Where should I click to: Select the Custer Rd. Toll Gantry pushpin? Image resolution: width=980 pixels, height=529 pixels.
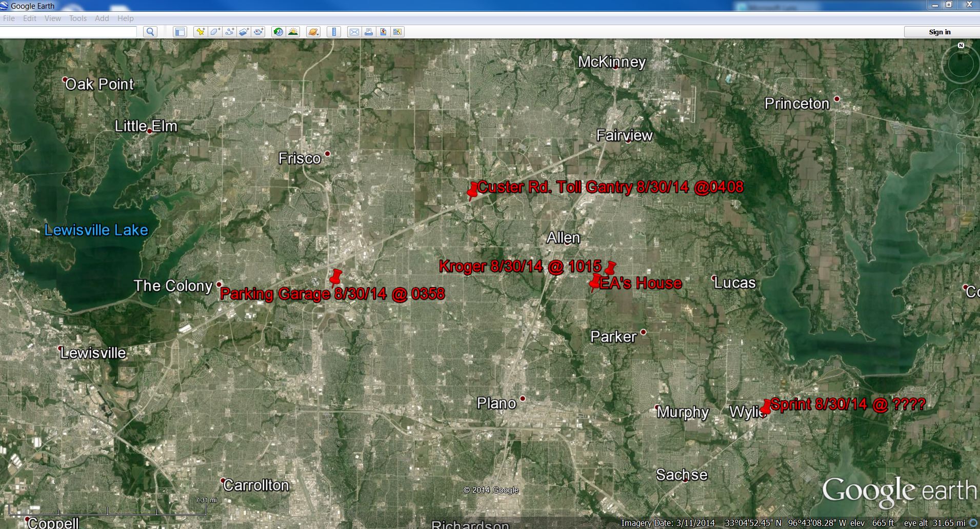pos(472,191)
